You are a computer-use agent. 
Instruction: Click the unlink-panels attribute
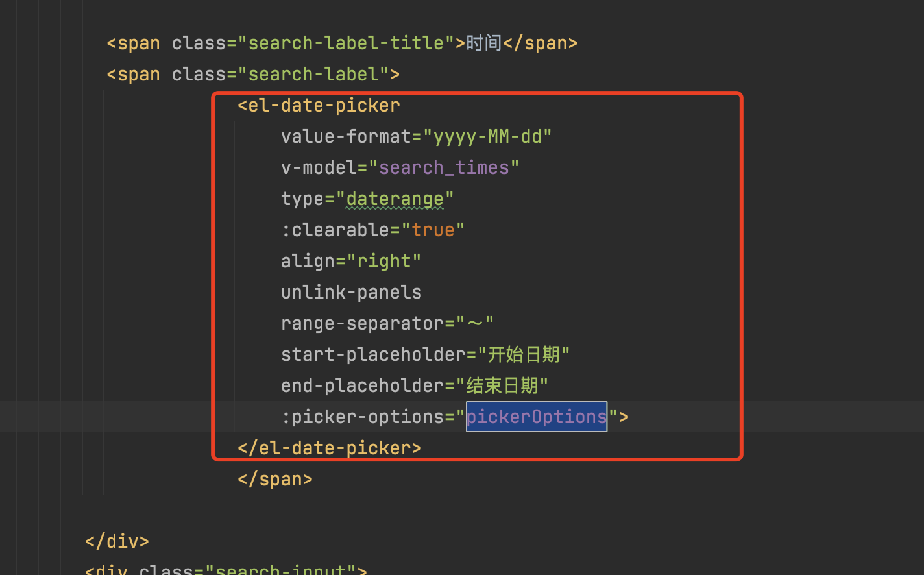click(x=351, y=292)
